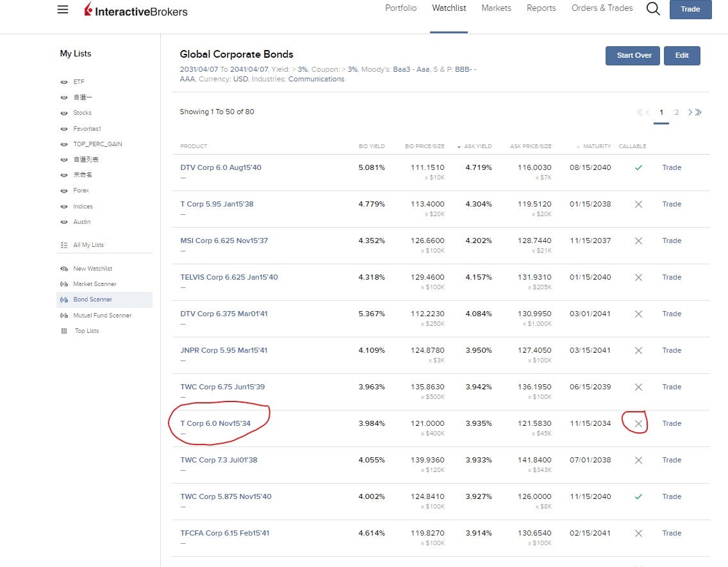
Task: Open the Portfolio tab
Action: tap(401, 8)
